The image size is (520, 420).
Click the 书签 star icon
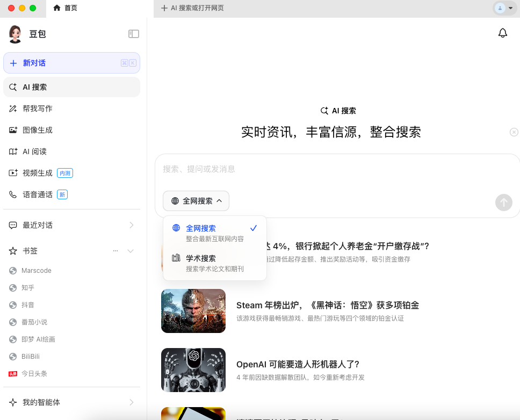13,251
